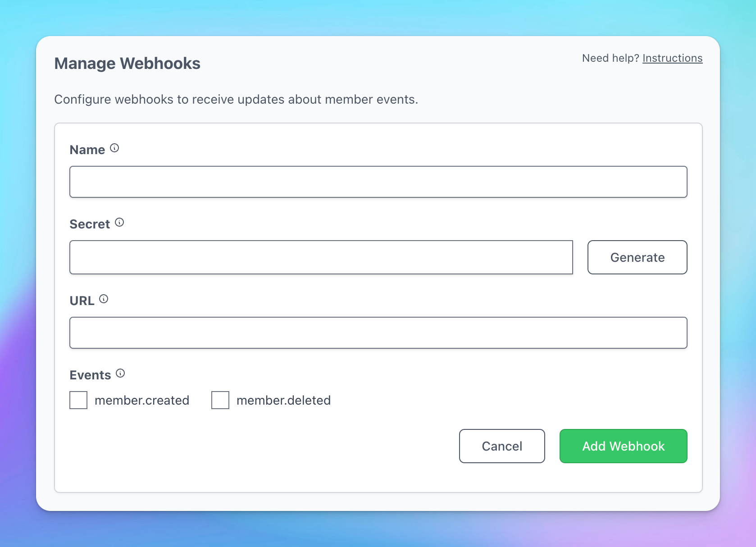The width and height of the screenshot is (756, 547).
Task: Click the URL field info icon
Action: (104, 299)
